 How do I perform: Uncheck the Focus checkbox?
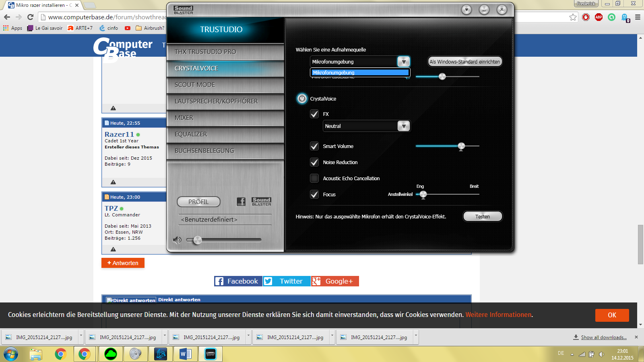(x=314, y=194)
